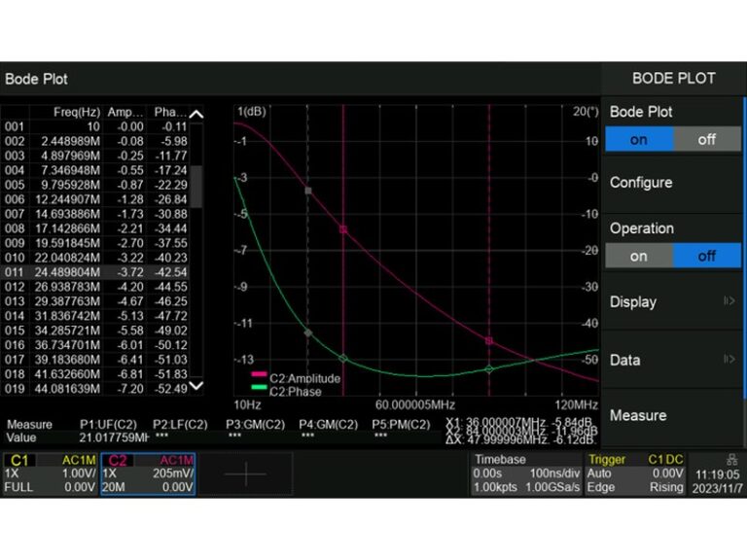Click the 60.000005MHz center frequency label
Image resolution: width=747 pixels, height=560 pixels.
tap(415, 405)
